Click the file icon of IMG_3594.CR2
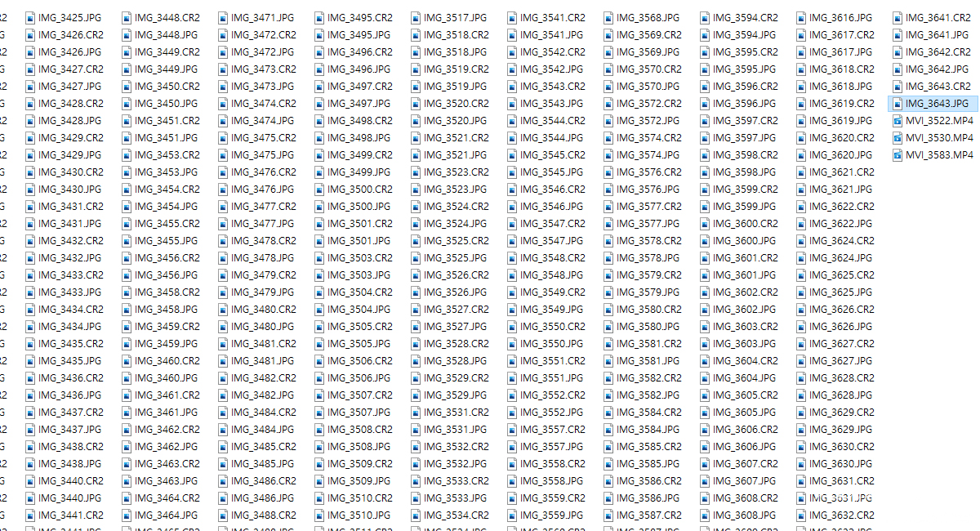 click(705, 17)
